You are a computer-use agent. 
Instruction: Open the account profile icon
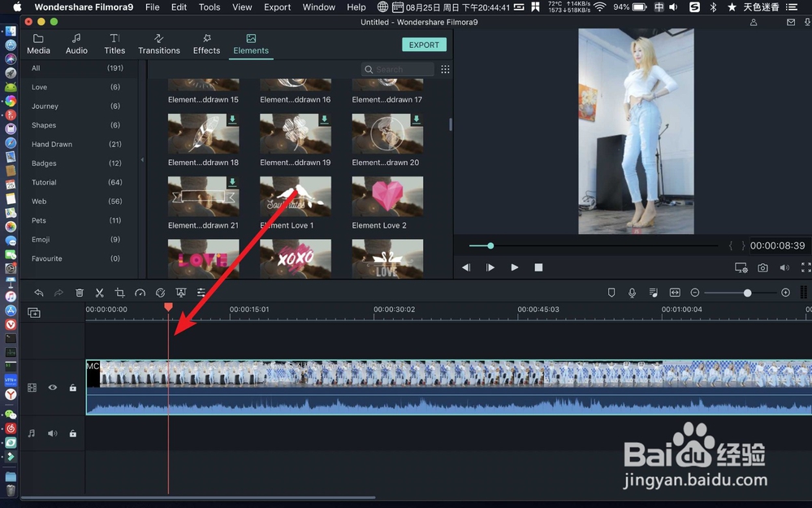pos(754,22)
